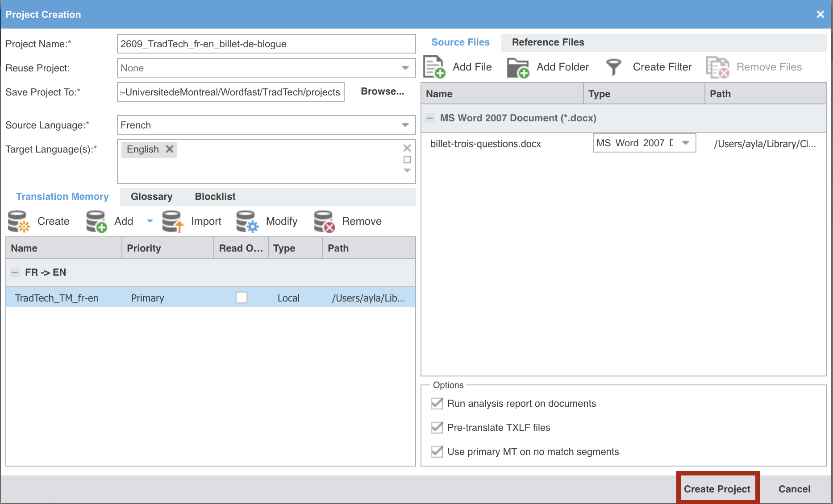Click the source files Type column header
Image resolution: width=833 pixels, height=504 pixels.
pos(644,94)
